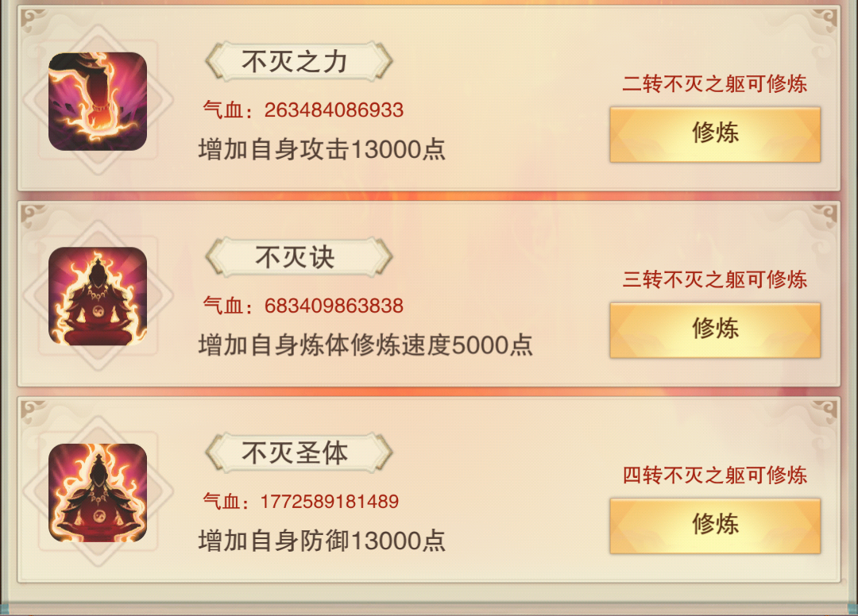Click 修炼 button for 不灭之力
The height and width of the screenshot is (616, 858).
pyautogui.click(x=715, y=134)
